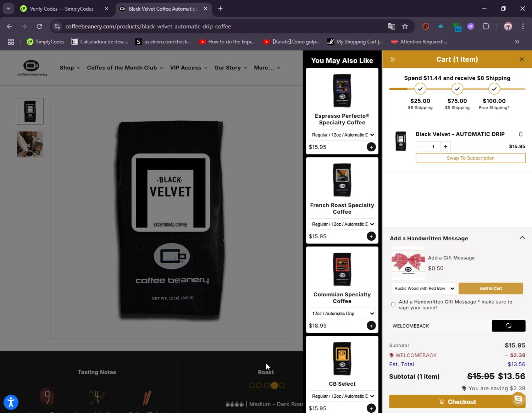Add French Roast Specialty Coffee with the plus icon

371,236
